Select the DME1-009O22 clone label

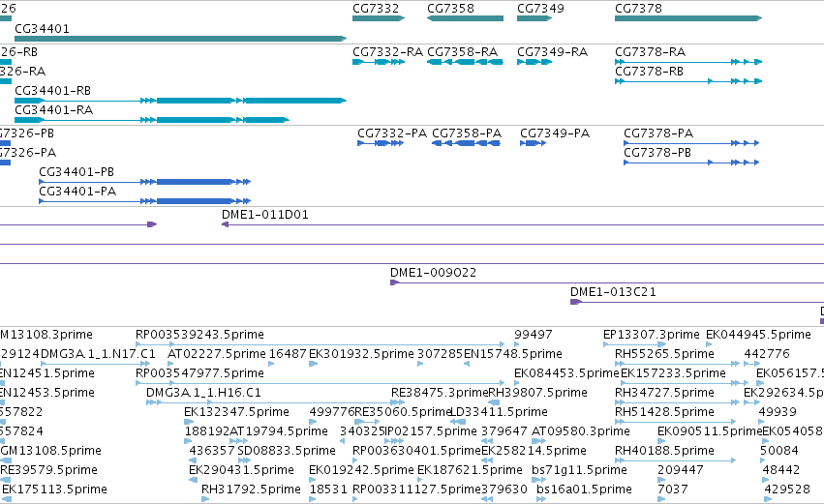433,273
